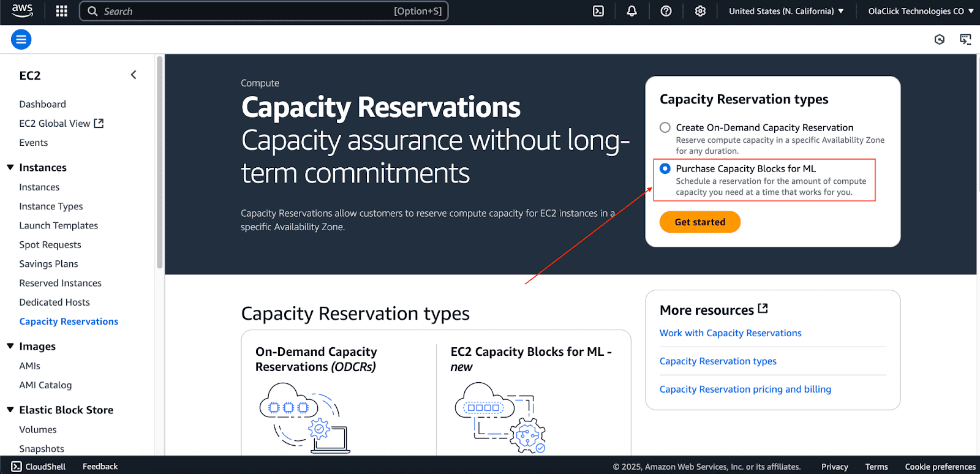Open Reserved Instances in the sidebar
The height and width of the screenshot is (474, 980).
(x=60, y=283)
